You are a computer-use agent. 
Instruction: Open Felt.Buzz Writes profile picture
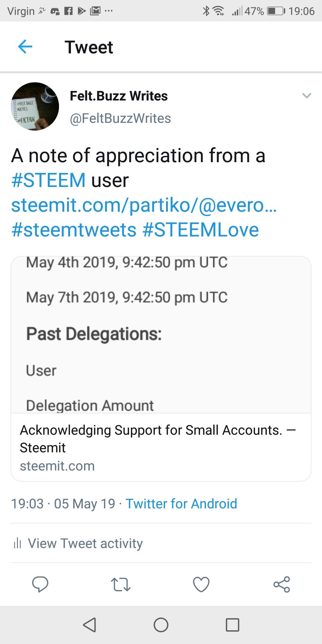pyautogui.click(x=35, y=106)
